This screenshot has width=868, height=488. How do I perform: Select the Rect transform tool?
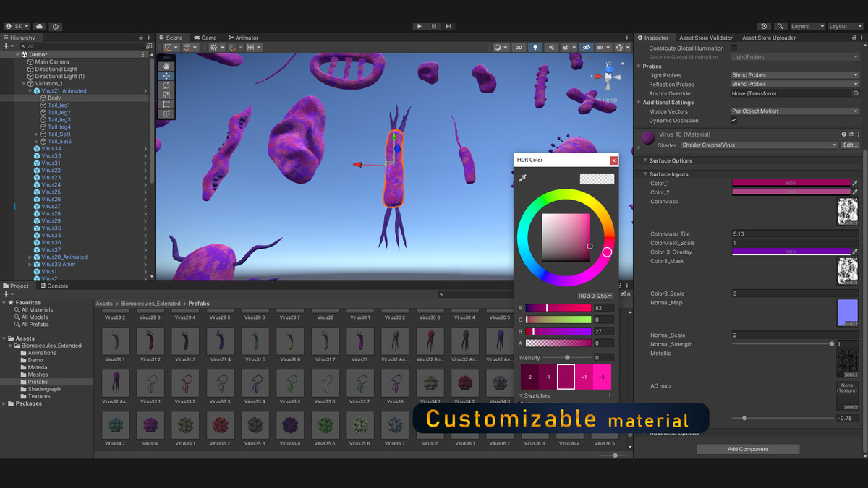[166, 104]
